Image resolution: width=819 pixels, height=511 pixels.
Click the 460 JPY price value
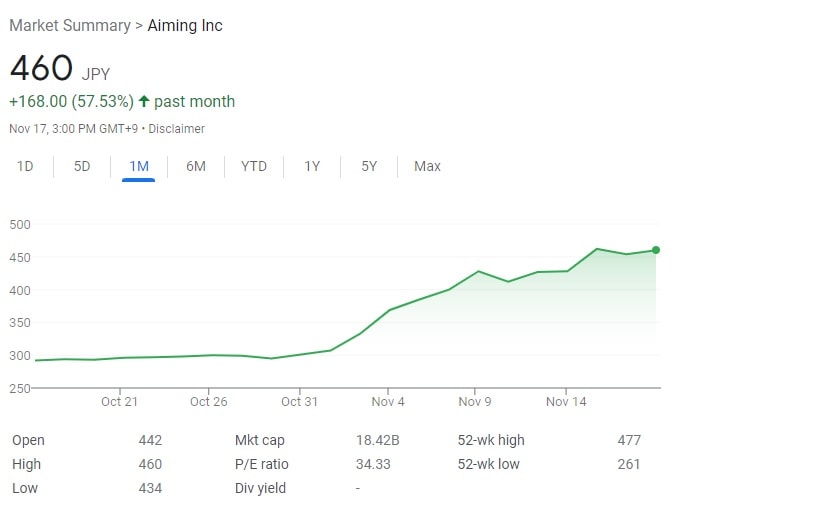pyautogui.click(x=60, y=68)
